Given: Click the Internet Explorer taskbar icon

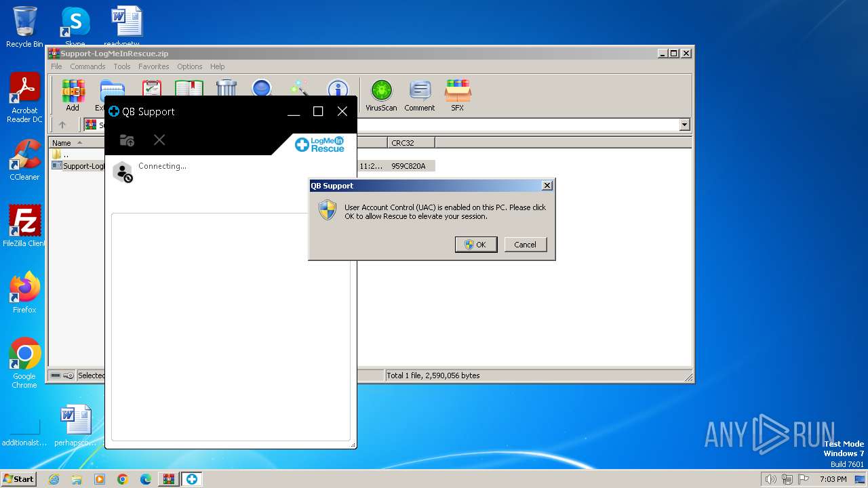Looking at the screenshot, I should (54, 479).
